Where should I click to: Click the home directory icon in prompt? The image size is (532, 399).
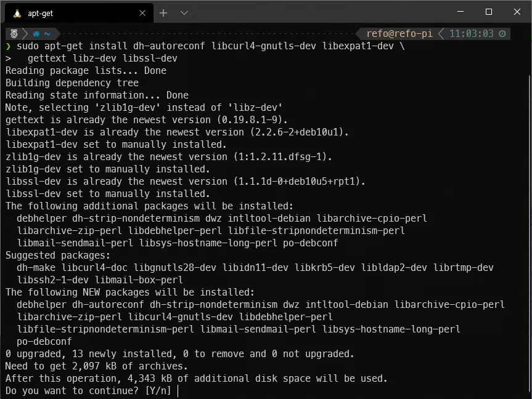tap(36, 34)
